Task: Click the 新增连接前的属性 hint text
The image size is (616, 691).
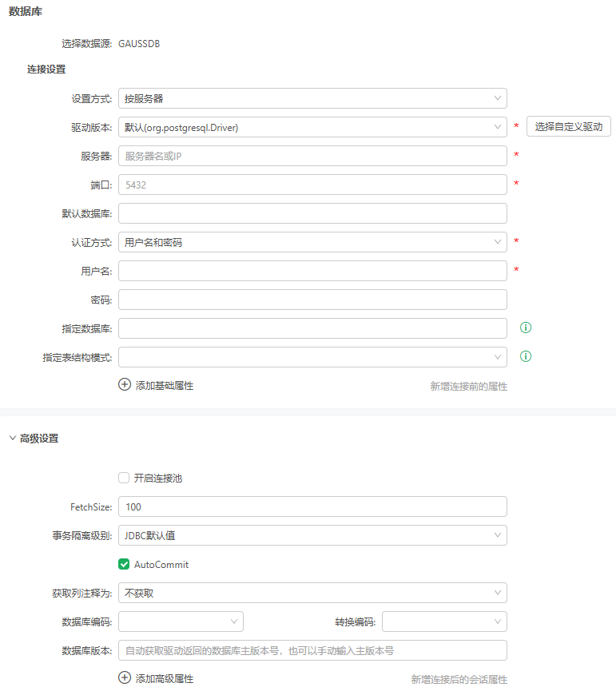Action: (469, 387)
